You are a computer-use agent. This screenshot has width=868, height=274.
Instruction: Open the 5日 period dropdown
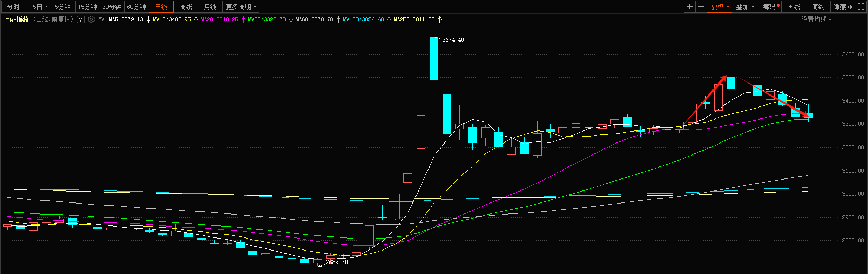tap(41, 7)
